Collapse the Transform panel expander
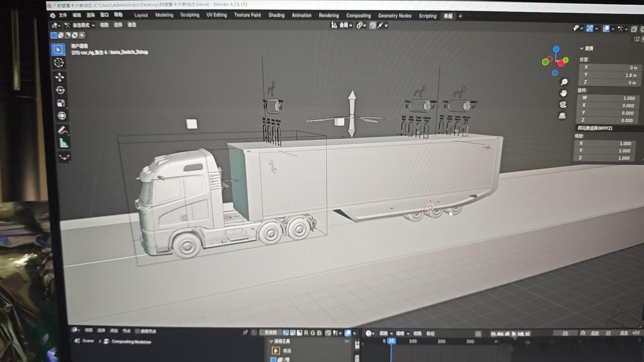This screenshot has width=644, height=362. click(582, 49)
